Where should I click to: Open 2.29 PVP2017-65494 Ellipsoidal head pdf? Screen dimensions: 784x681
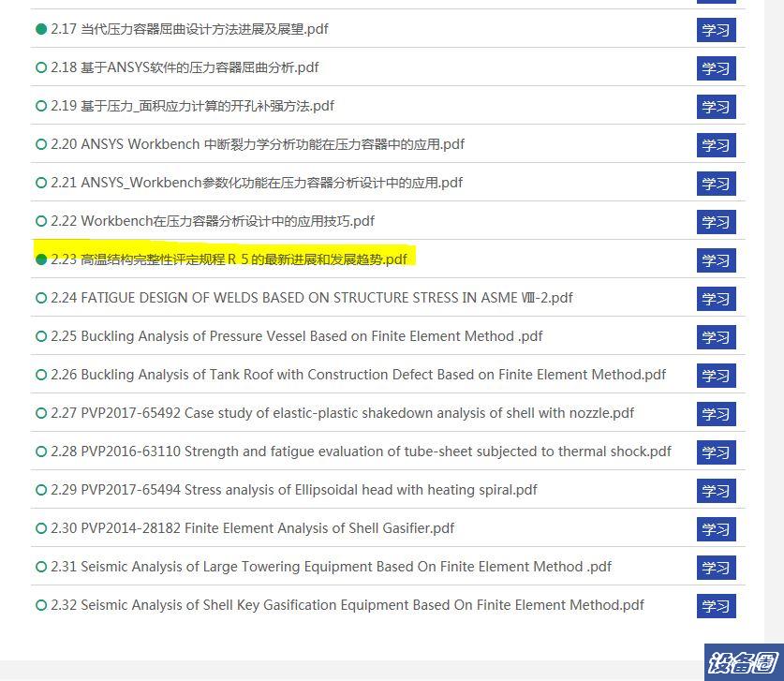[x=294, y=490]
